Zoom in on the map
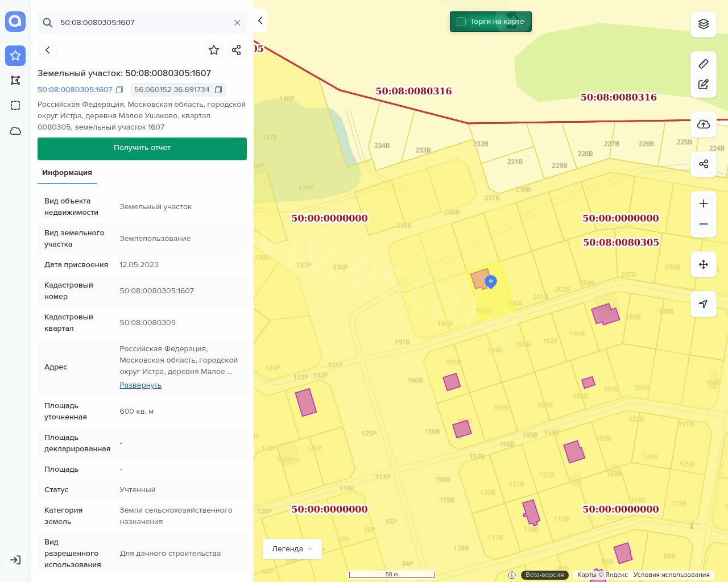 coord(704,203)
